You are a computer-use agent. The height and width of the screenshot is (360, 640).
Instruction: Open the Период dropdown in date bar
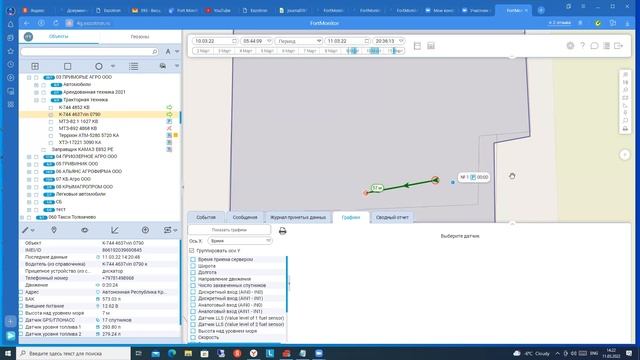299,41
